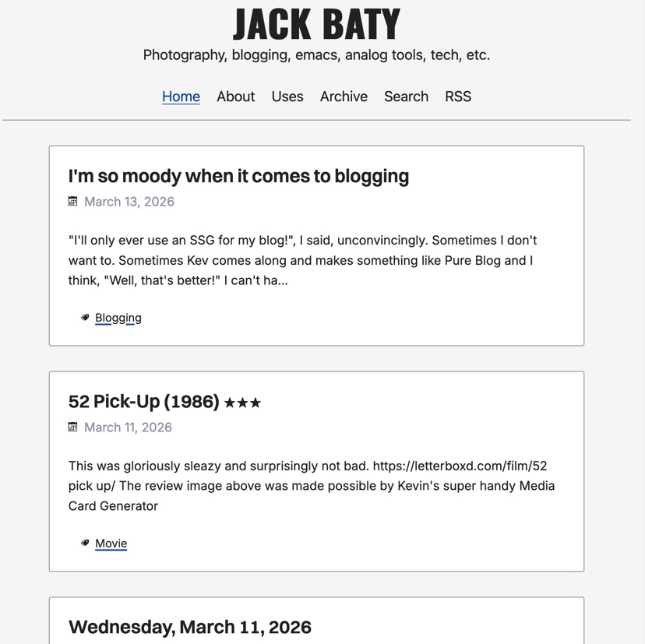Click the calendar icon beside March 11, 2026
The width and height of the screenshot is (645, 644).
click(72, 427)
